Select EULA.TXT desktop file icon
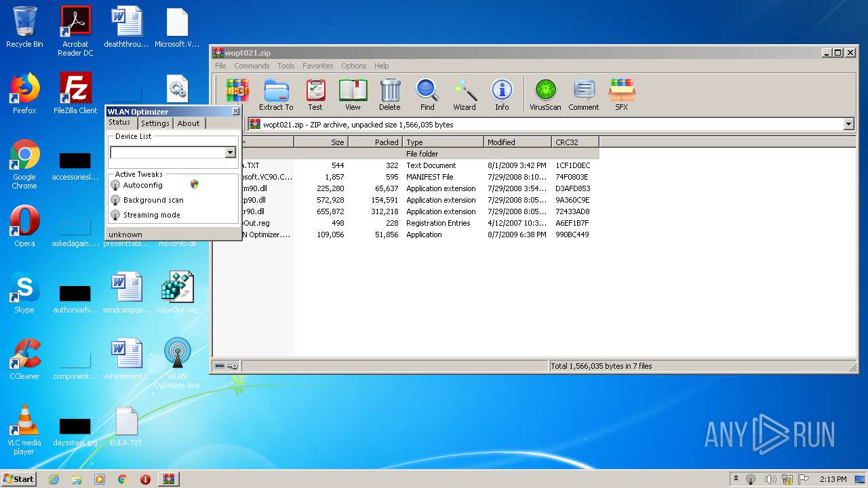 126,426
